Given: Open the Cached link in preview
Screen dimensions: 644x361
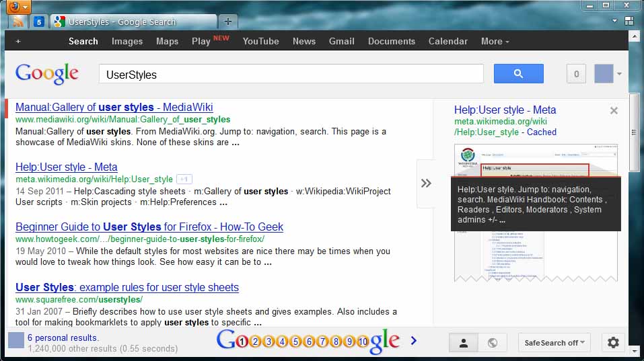Looking at the screenshot, I should (542, 132).
